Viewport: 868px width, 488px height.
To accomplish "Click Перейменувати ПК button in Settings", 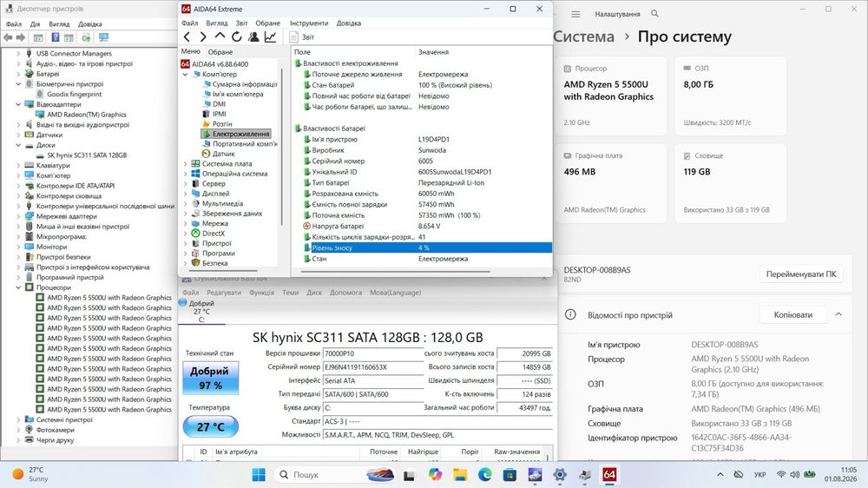I will click(x=801, y=274).
